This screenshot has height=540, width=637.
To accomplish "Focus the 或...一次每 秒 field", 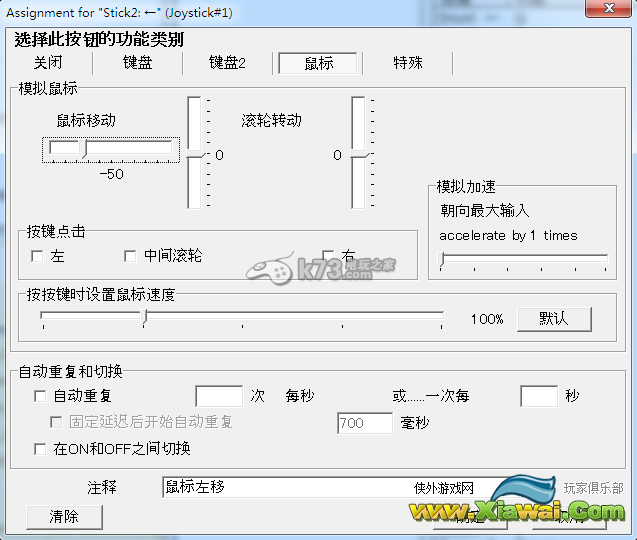I will pyautogui.click(x=539, y=396).
